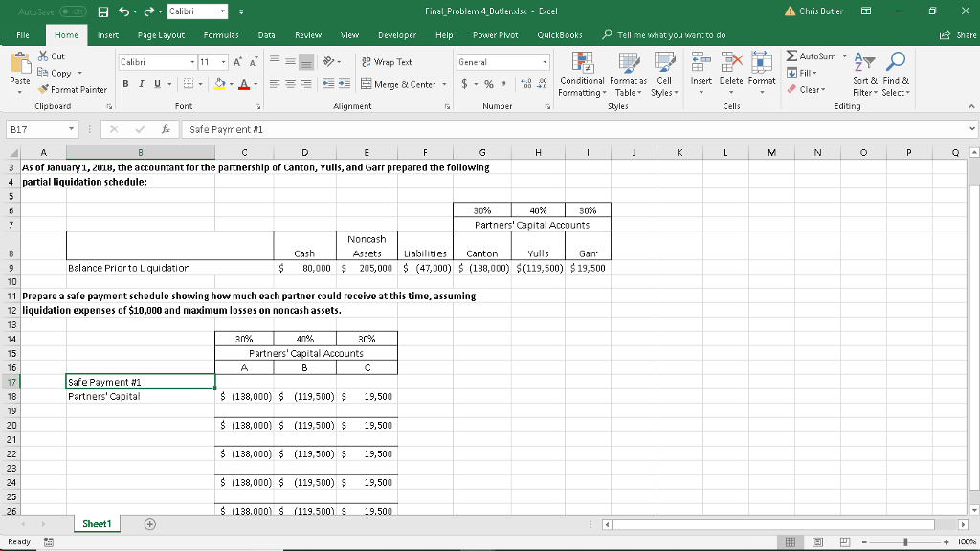The width and height of the screenshot is (980, 551).
Task: Switch to the Insert tab
Action: (108, 35)
